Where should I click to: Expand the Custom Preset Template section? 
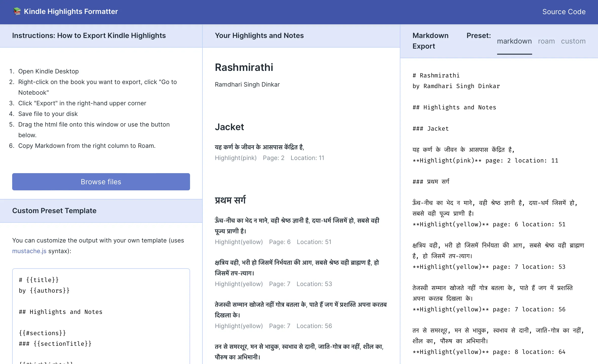(x=54, y=210)
